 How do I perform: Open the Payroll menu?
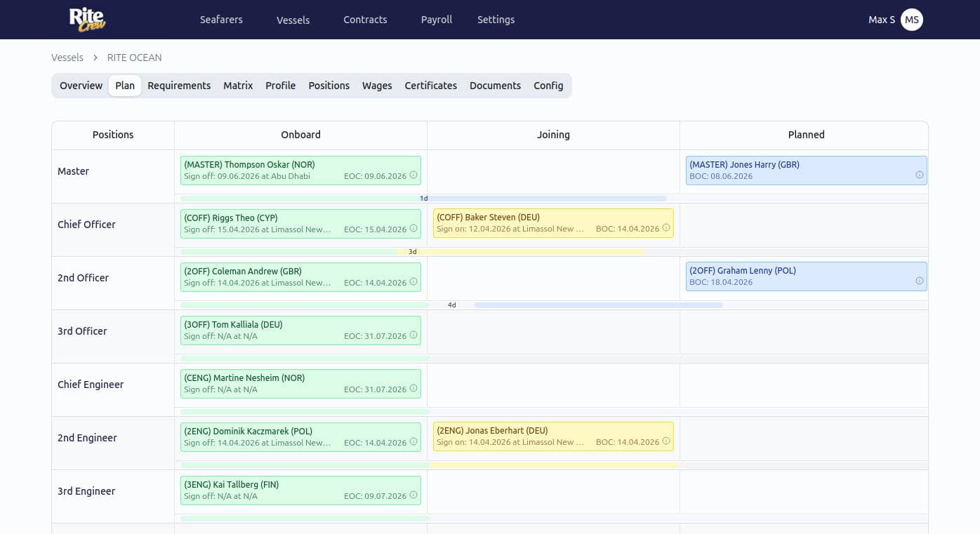coord(436,20)
